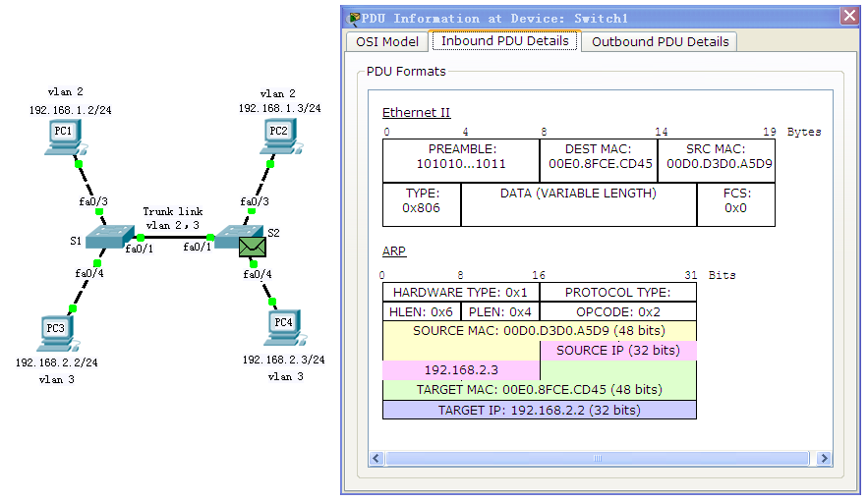This screenshot has width=868, height=501.
Task: Click the PDU Formats group label
Action: (x=406, y=72)
